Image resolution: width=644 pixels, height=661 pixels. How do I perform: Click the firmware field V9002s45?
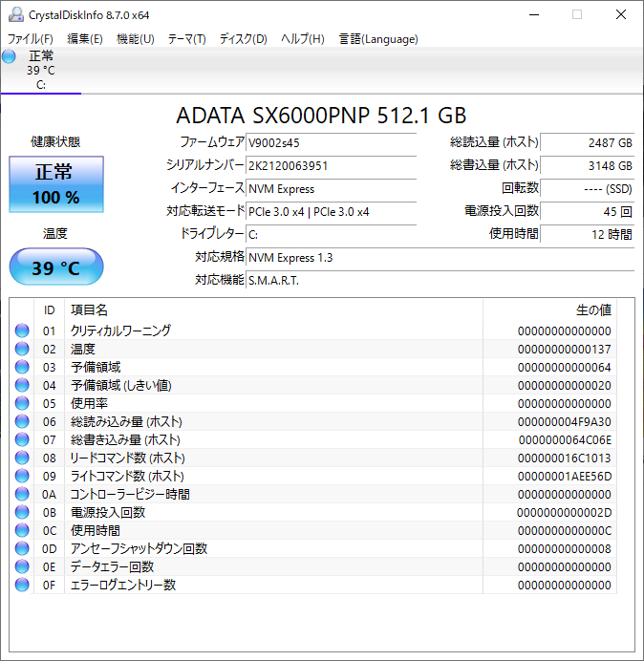pos(331,142)
